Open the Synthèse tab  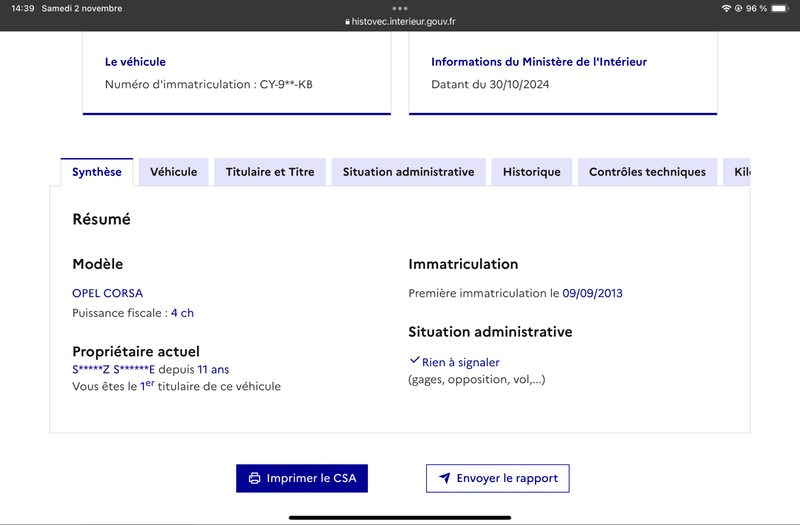[96, 172]
